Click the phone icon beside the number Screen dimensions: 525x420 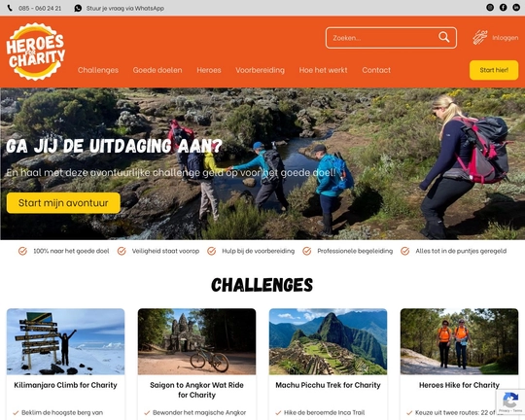[x=10, y=8]
